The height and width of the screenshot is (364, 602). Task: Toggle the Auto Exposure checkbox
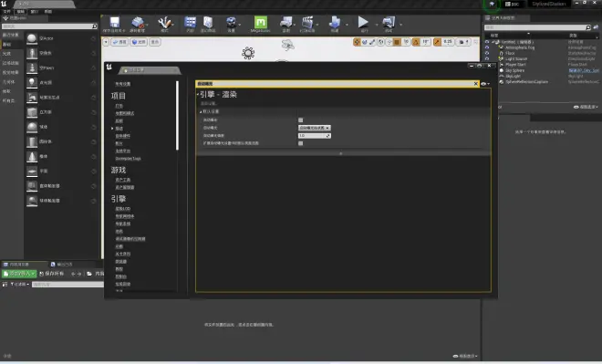tap(301, 120)
